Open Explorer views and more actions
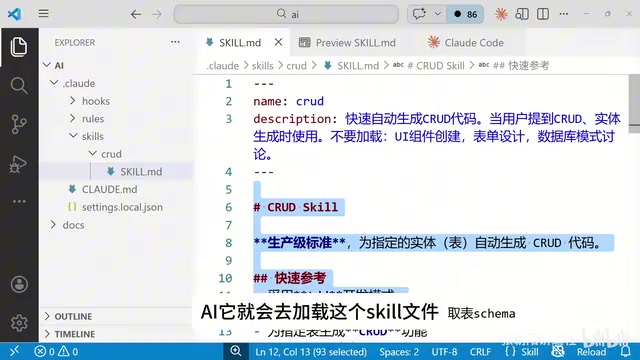This screenshot has width=640, height=360. click(x=175, y=42)
